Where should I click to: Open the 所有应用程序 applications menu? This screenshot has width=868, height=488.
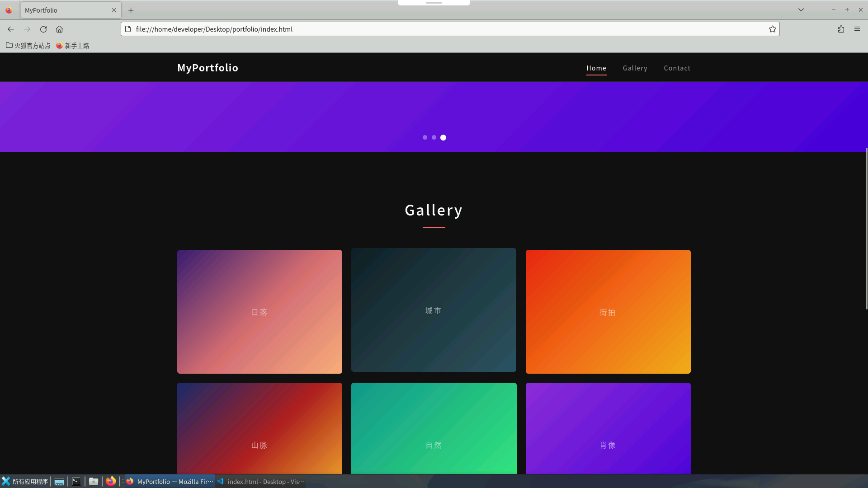[25, 482]
